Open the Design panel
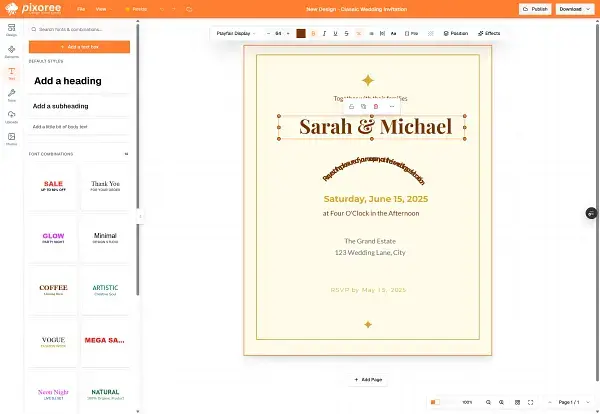This screenshot has height=414, width=600. (11, 31)
